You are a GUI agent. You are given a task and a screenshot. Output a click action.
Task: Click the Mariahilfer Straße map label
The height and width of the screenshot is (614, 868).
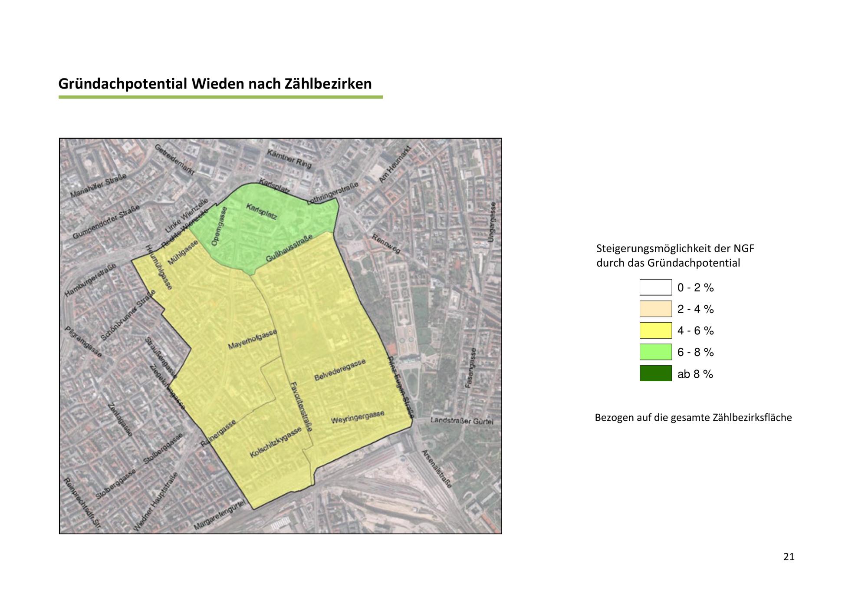pyautogui.click(x=99, y=186)
